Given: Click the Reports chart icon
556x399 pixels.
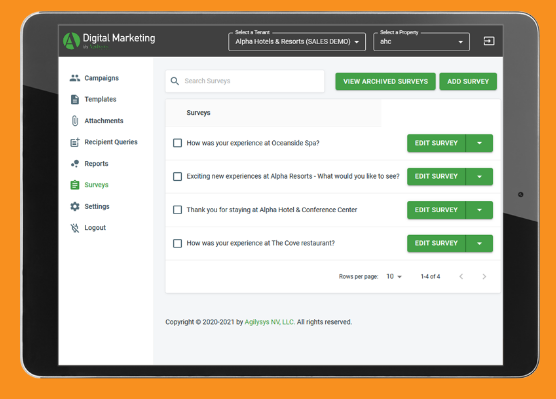Looking at the screenshot, I should click(x=75, y=164).
